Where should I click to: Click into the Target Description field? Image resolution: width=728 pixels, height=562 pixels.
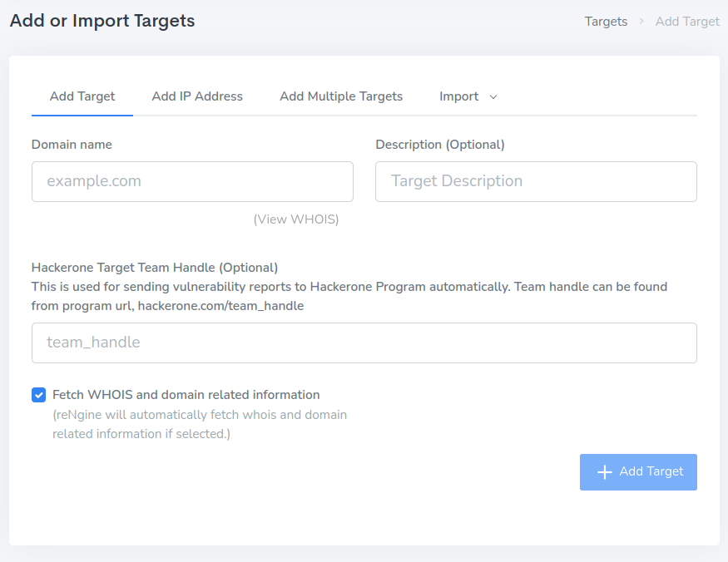536,181
